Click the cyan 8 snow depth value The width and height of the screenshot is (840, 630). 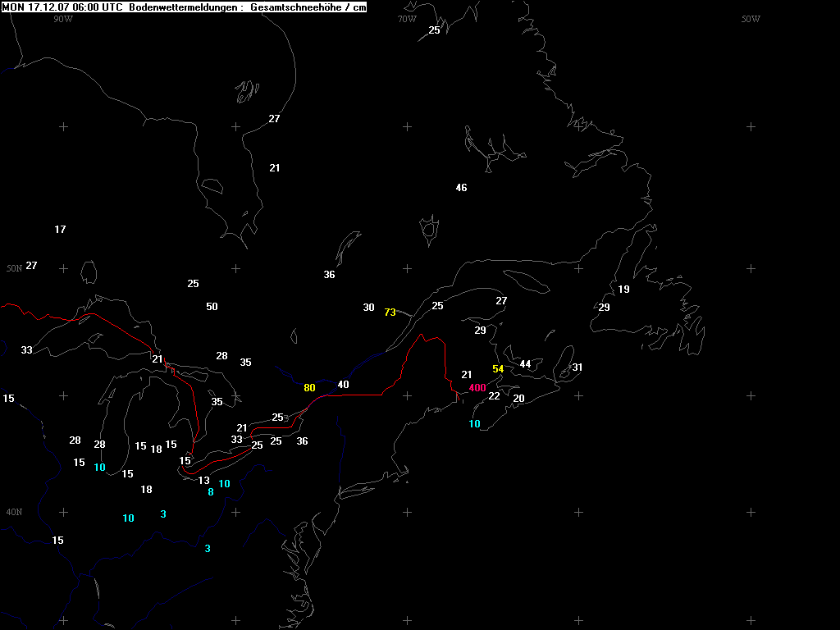point(211,492)
